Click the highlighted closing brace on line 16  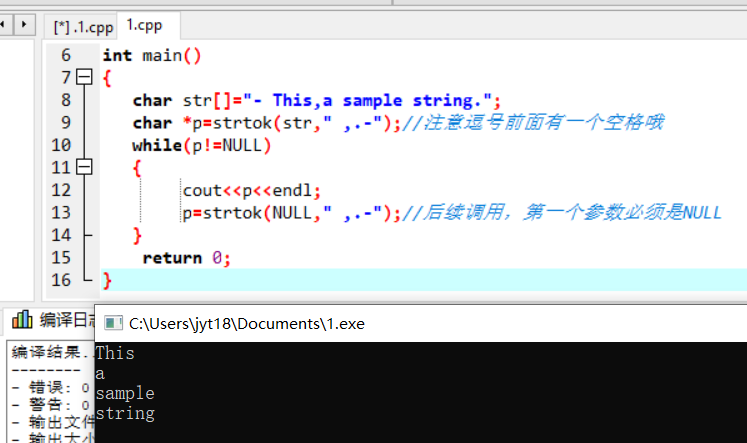[107, 280]
